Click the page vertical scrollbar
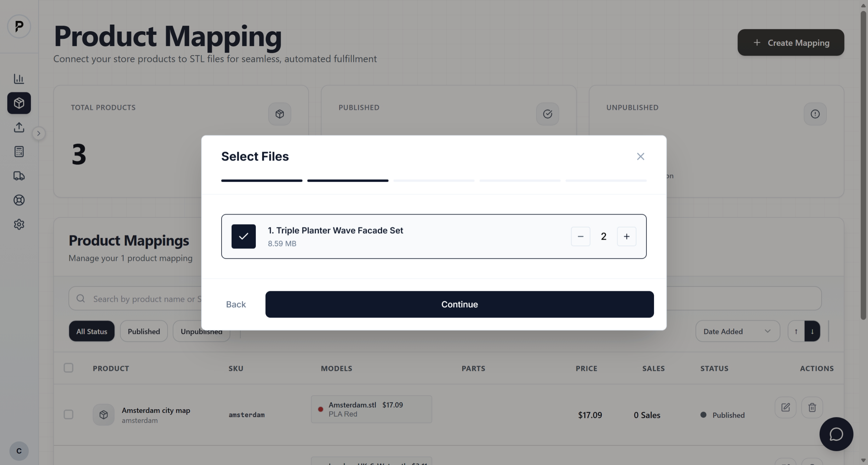The image size is (868, 465). (x=863, y=165)
